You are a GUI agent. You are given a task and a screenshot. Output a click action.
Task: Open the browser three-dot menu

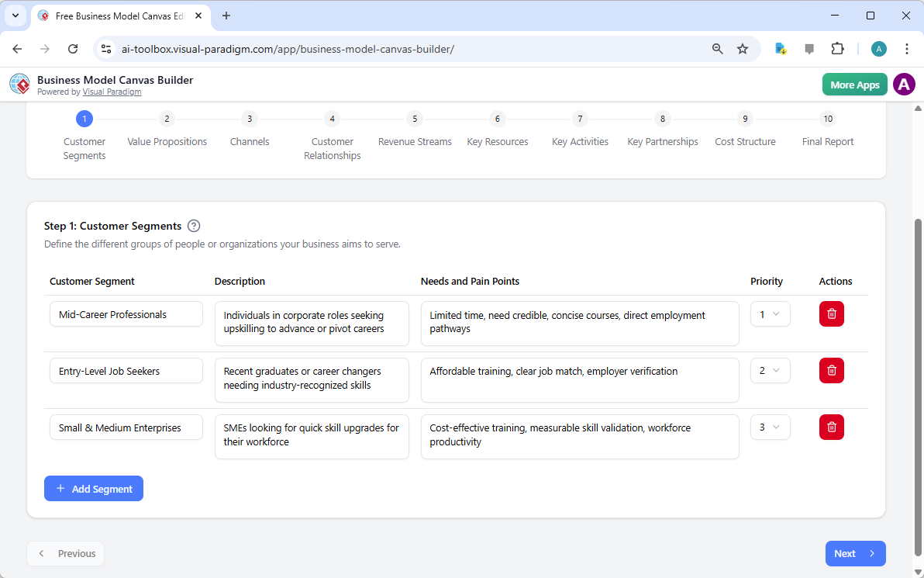click(x=907, y=48)
